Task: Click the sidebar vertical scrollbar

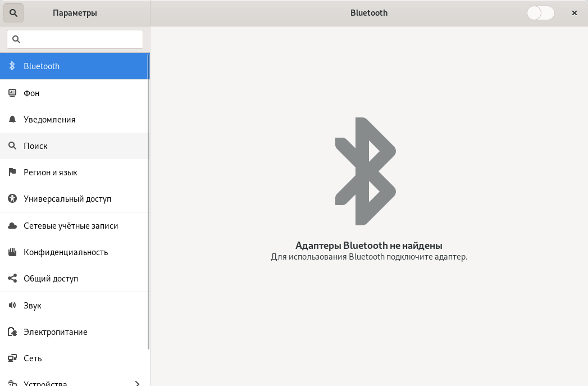Action: [x=148, y=202]
